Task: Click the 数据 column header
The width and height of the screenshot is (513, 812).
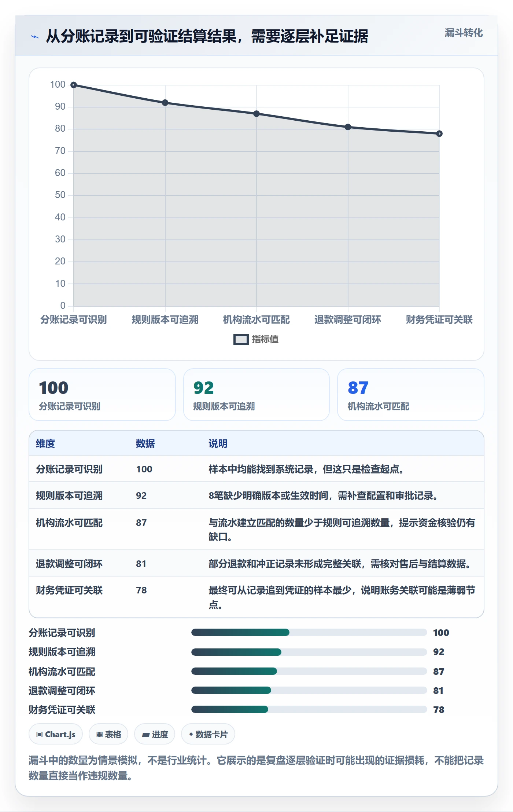Action: tap(145, 444)
